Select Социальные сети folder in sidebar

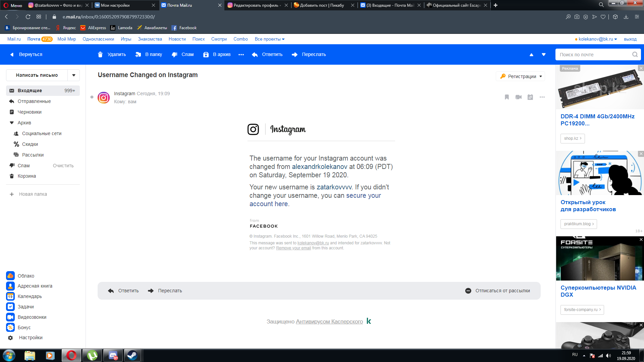41,133
